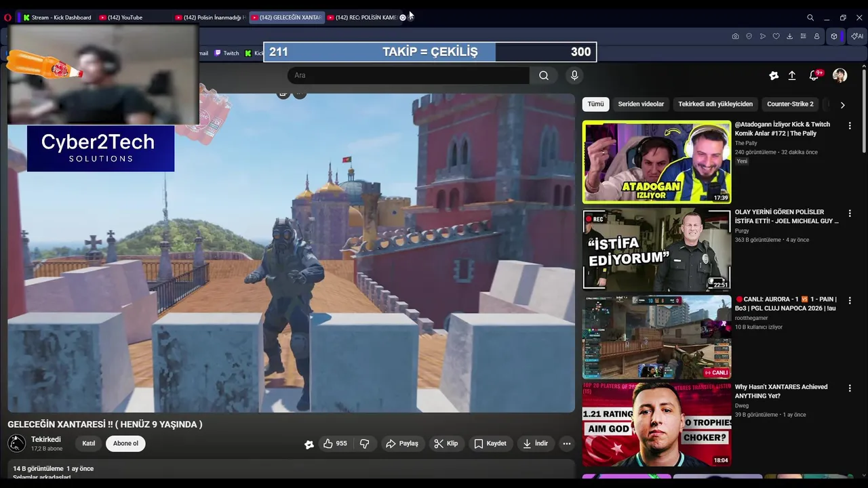The height and width of the screenshot is (488, 868).
Task: Open Atadogan İzliyor video thumbnail
Action: [x=656, y=162]
